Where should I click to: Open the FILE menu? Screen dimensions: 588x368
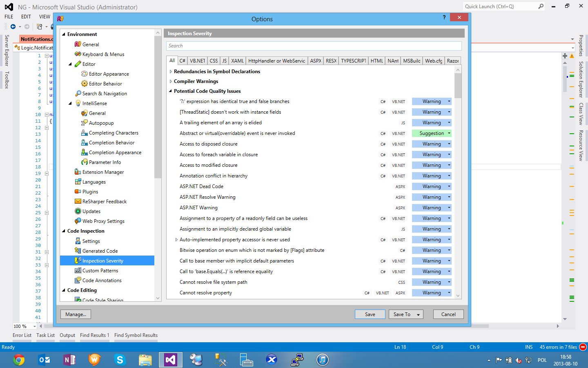[x=9, y=17]
